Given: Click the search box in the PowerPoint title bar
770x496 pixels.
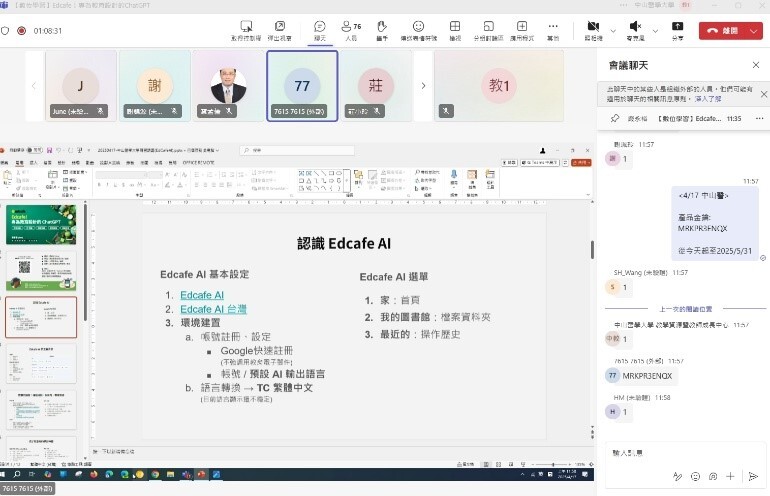Looking at the screenshot, I should 297,150.
